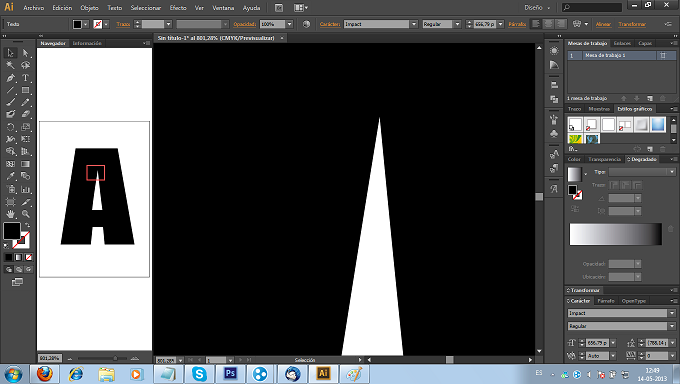Select the Lasso tool
This screenshot has height=384, width=680.
point(26,65)
